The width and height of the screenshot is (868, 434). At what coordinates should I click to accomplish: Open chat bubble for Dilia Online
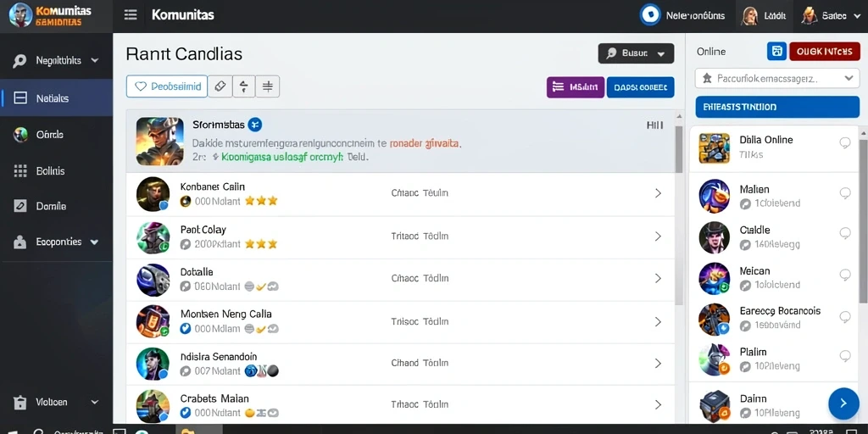845,143
